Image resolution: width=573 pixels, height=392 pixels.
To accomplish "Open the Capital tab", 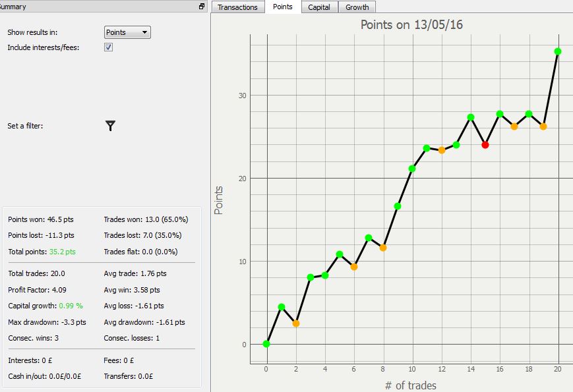I will click(x=319, y=7).
